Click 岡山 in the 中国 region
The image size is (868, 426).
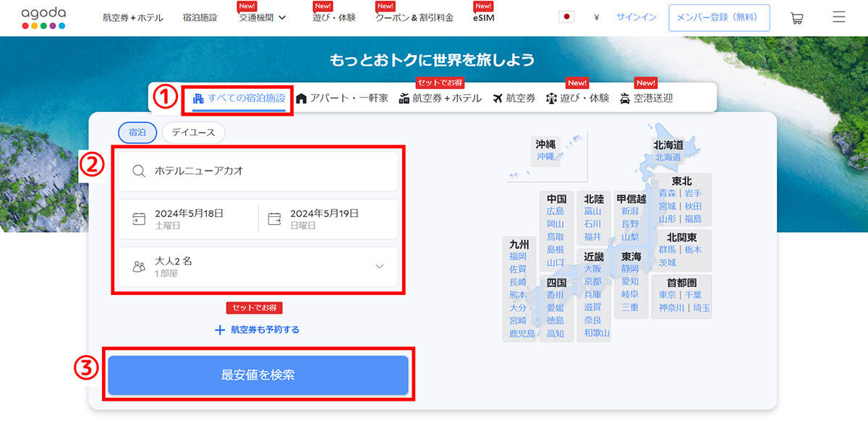coord(555,224)
